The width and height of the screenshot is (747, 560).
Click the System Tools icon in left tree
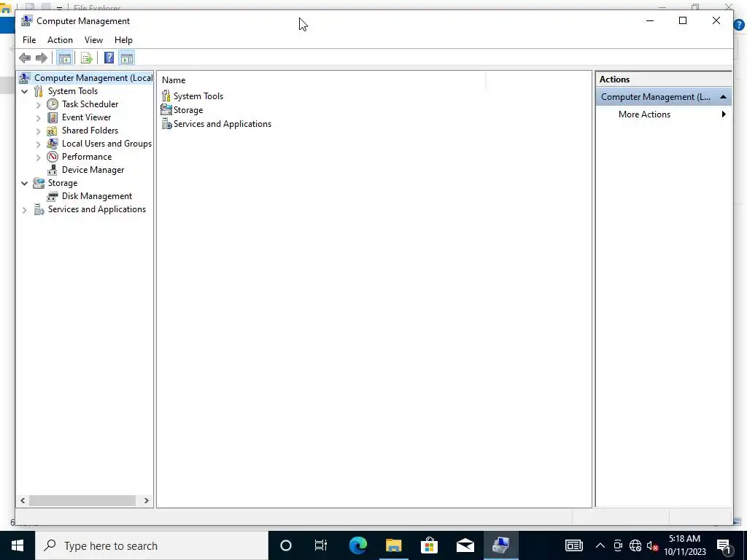[x=39, y=91]
